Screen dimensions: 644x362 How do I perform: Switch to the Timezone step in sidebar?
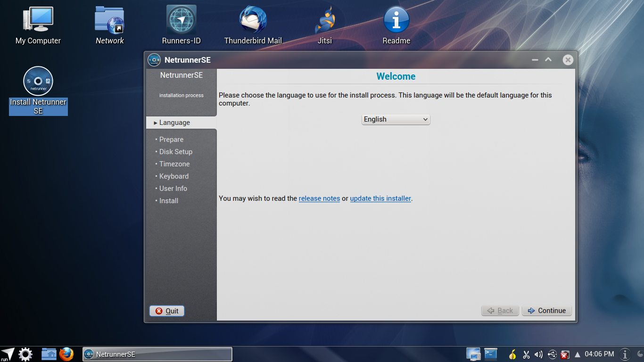174,164
